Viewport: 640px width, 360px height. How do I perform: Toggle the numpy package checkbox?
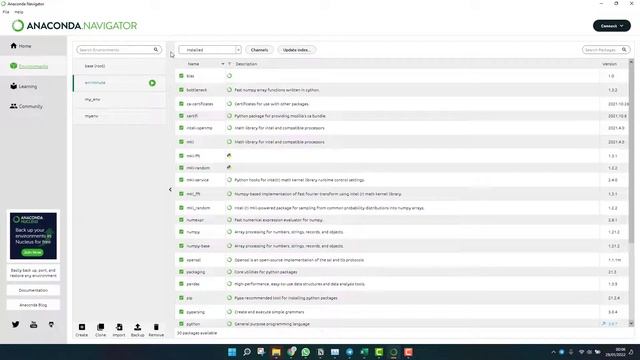(181, 232)
